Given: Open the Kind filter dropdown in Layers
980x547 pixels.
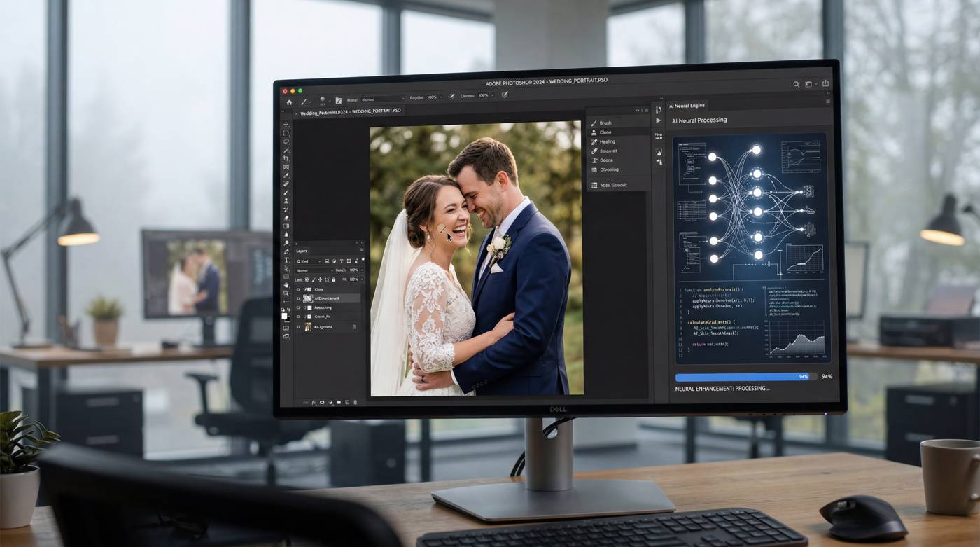Looking at the screenshot, I should click(309, 261).
